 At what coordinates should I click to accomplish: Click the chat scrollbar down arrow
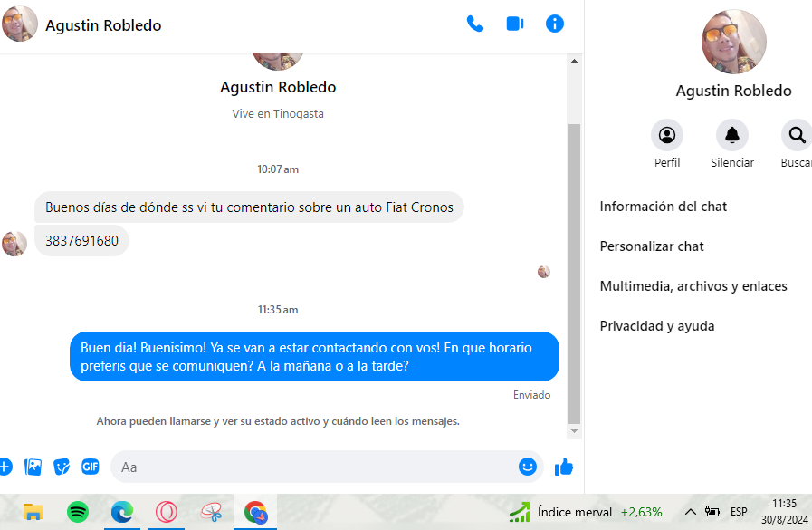(574, 431)
